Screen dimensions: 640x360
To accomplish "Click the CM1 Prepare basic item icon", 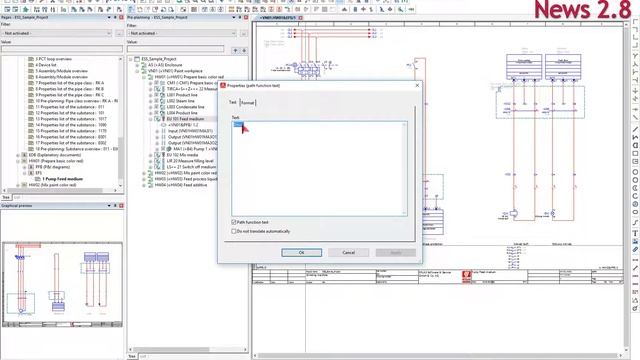I will point(162,83).
